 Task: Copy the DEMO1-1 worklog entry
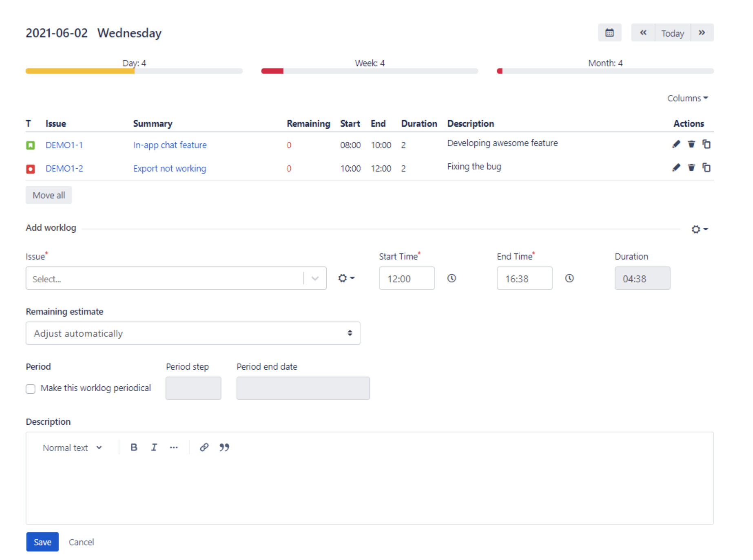[x=706, y=144]
